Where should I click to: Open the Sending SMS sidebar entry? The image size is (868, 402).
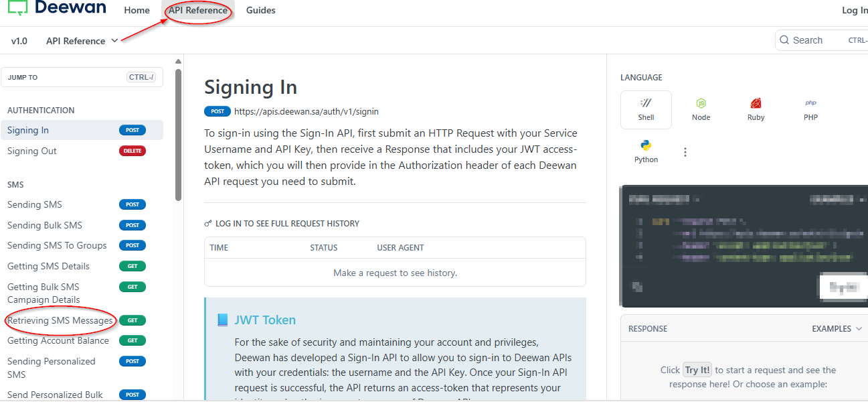[82, 204]
